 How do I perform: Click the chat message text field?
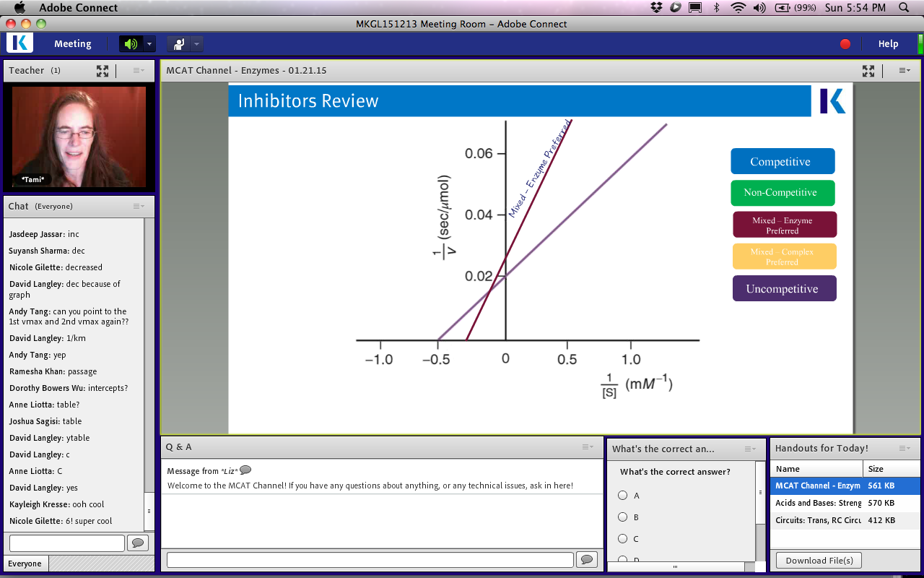pos(66,543)
